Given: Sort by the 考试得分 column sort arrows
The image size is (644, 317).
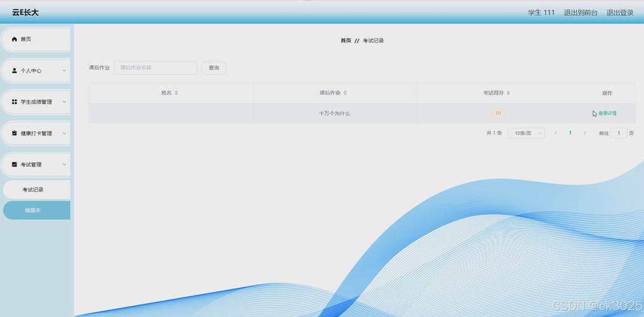Looking at the screenshot, I should click(508, 93).
